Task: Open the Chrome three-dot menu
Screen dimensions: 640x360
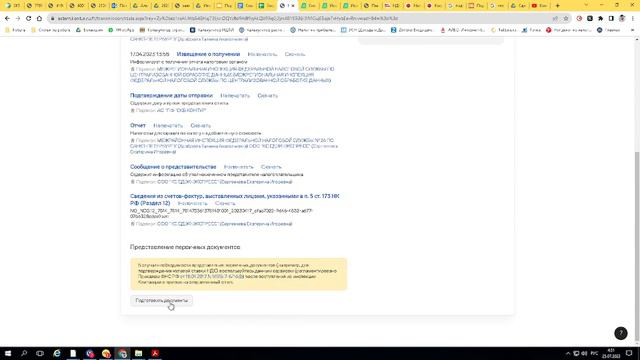Action: tap(633, 18)
